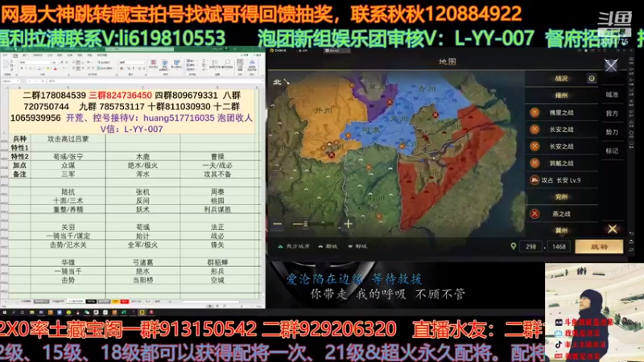Select the cell containing 群貂蝉
The height and width of the screenshot is (362, 644).
click(x=217, y=262)
